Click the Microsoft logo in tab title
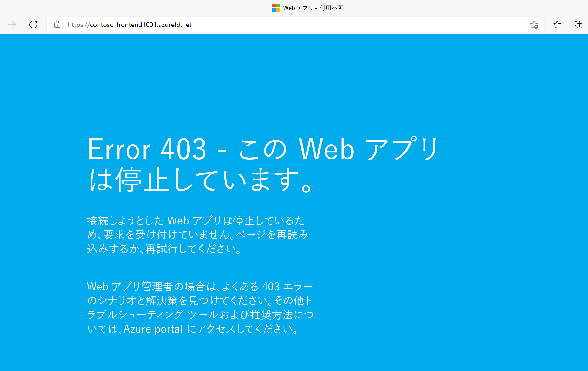588x371 pixels. tap(276, 8)
